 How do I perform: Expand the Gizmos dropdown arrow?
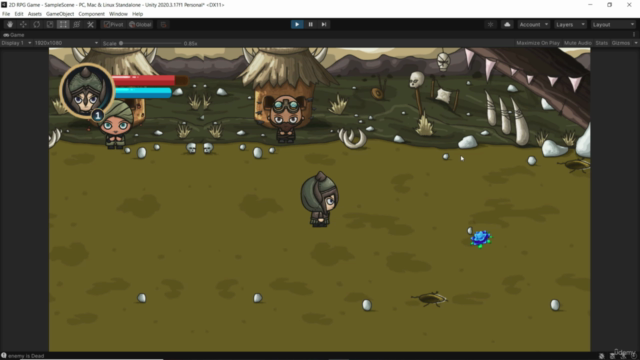636,43
